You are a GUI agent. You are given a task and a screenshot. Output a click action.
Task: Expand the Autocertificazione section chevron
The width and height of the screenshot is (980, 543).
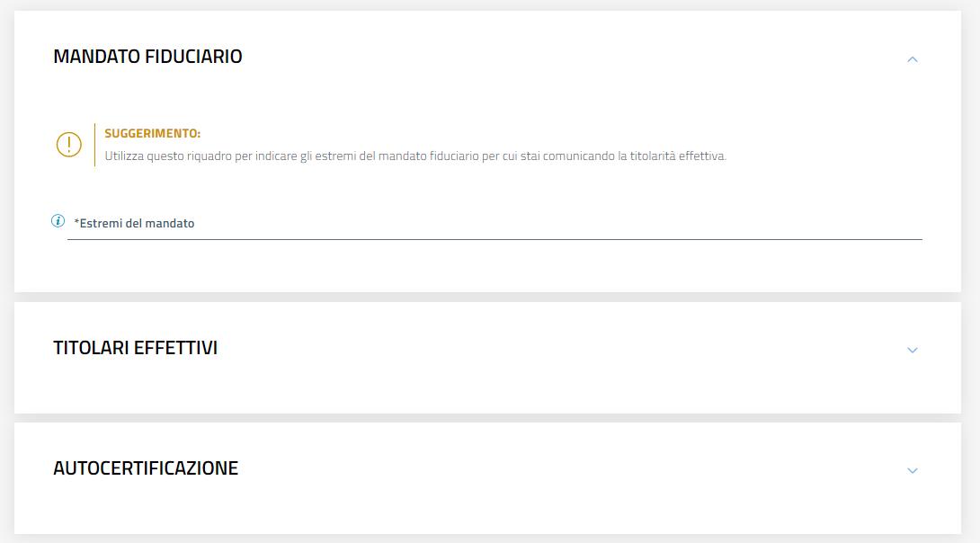pos(913,470)
